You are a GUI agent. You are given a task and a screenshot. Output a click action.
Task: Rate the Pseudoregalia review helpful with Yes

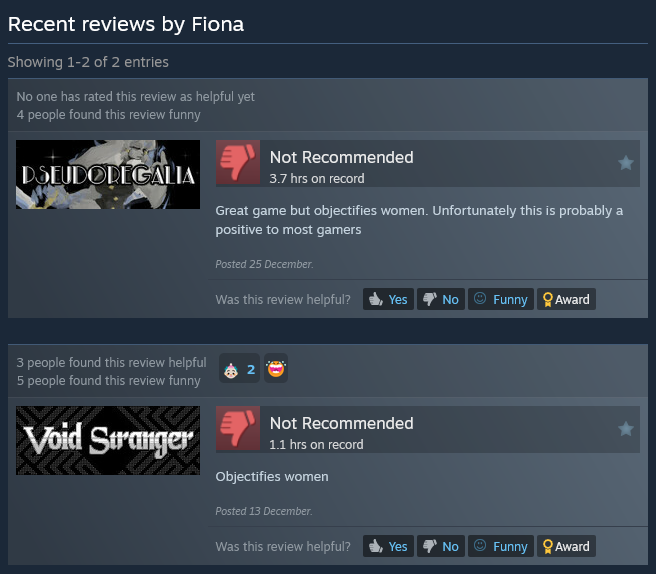coord(388,299)
